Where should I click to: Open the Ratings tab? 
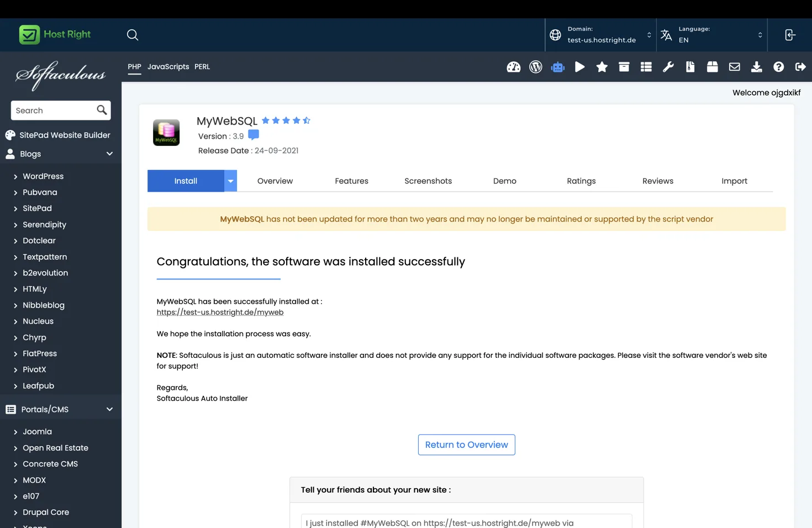[581, 181]
